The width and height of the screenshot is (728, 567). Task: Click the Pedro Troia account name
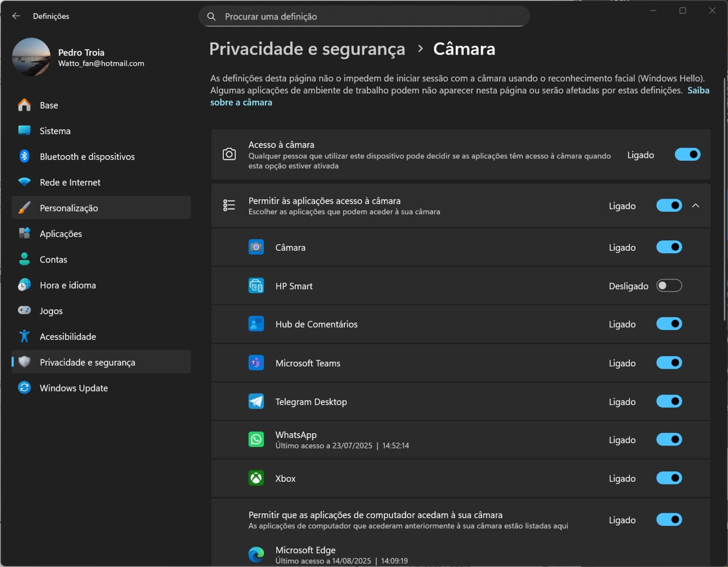click(81, 52)
